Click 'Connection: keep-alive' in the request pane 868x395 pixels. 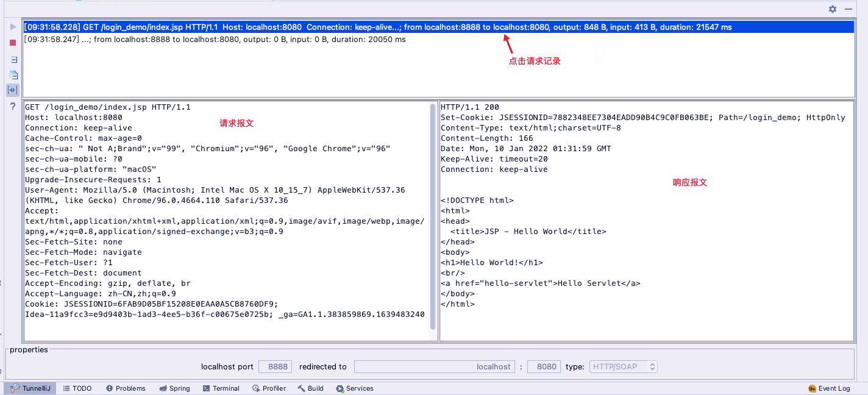pos(79,128)
